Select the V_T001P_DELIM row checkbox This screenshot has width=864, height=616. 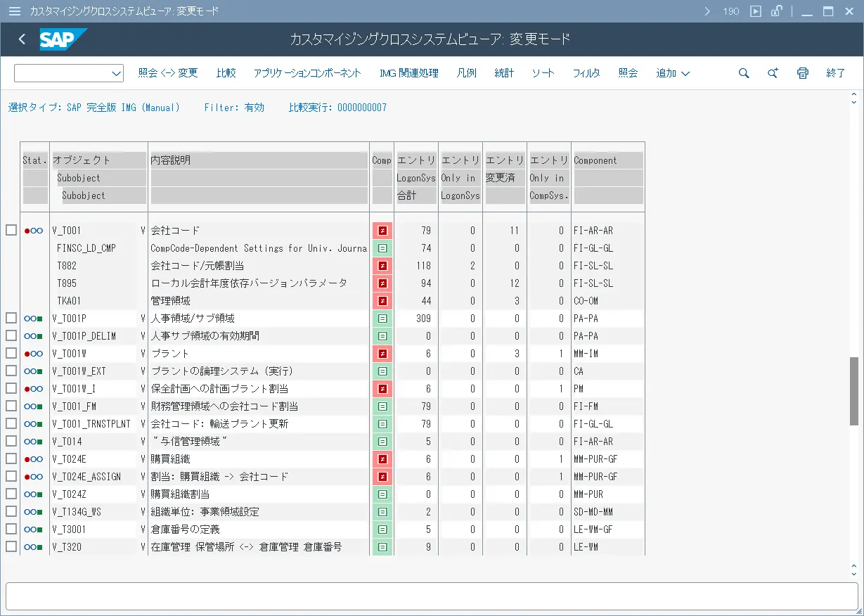[x=11, y=335]
